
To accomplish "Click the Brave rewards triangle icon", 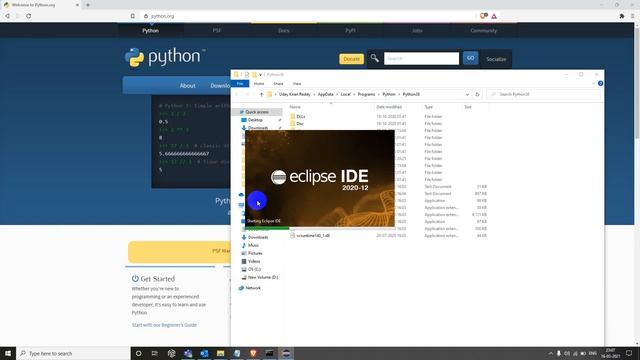I will [494, 16].
